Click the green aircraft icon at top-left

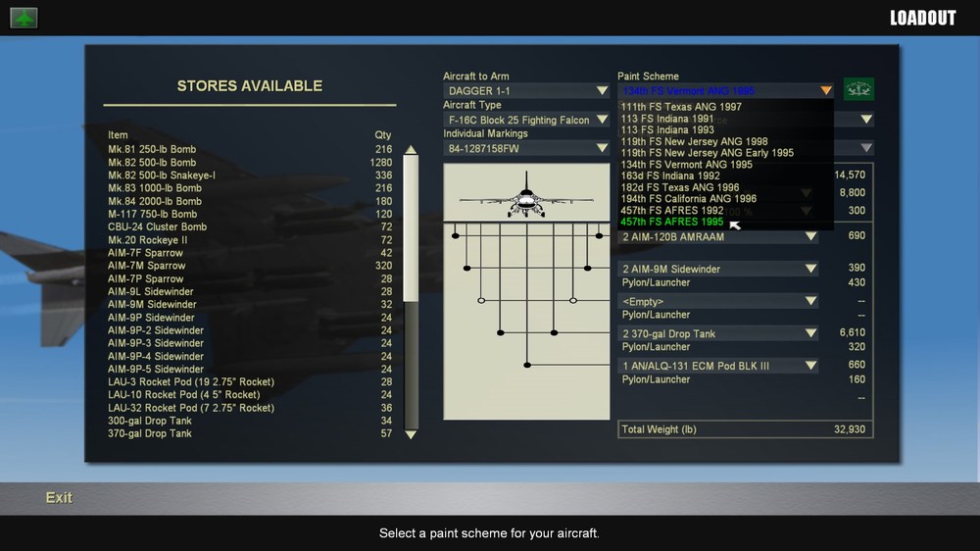[x=24, y=18]
